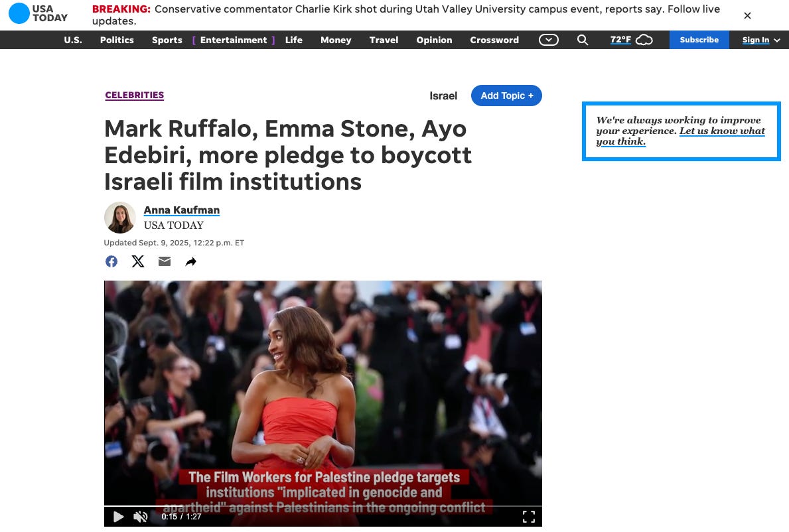
Task: Dismiss the breaking news banner
Action: pos(747,15)
